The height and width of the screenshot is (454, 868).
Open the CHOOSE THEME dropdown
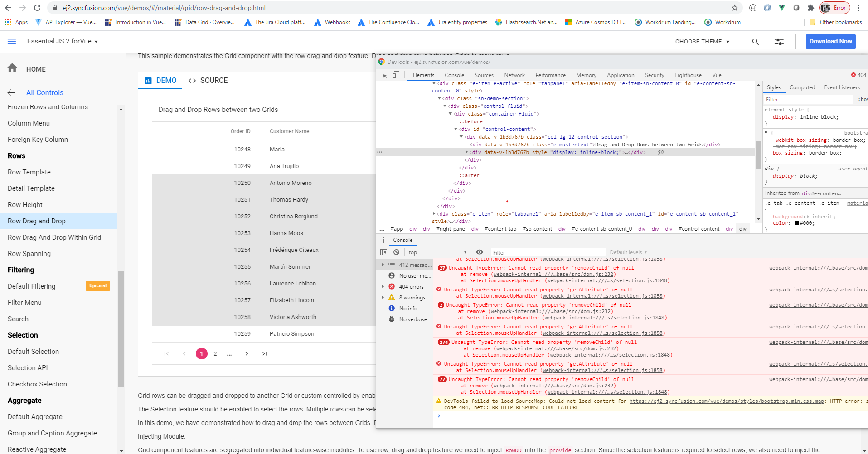pos(702,42)
